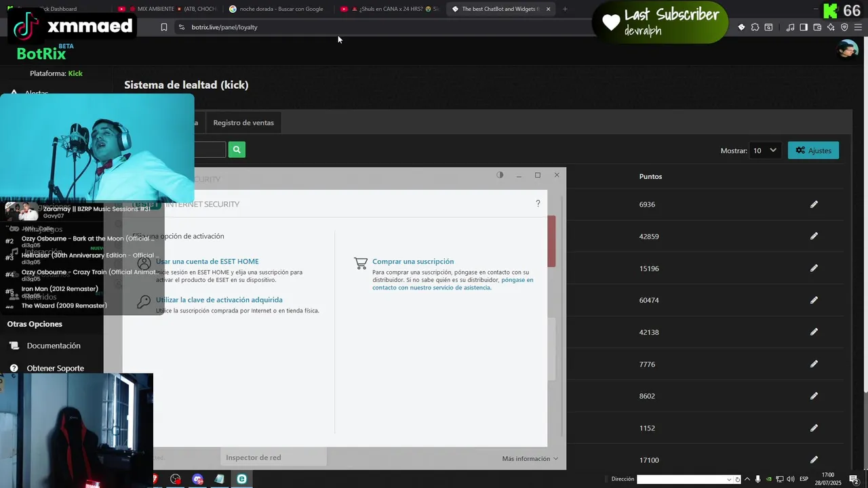Choose Usar una cuenta de ESET HOME
The image size is (868, 488).
pyautogui.click(x=208, y=262)
